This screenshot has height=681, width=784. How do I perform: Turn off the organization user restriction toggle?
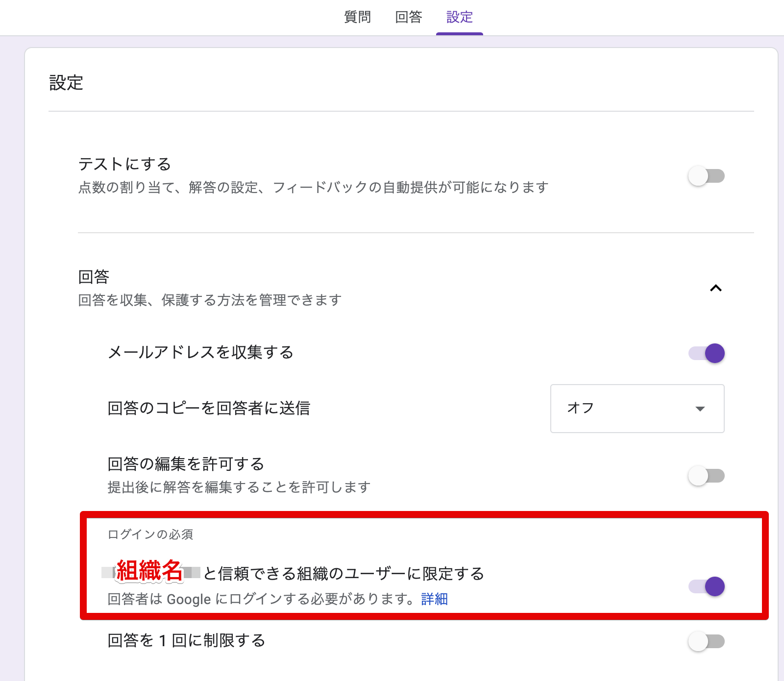[x=707, y=586]
